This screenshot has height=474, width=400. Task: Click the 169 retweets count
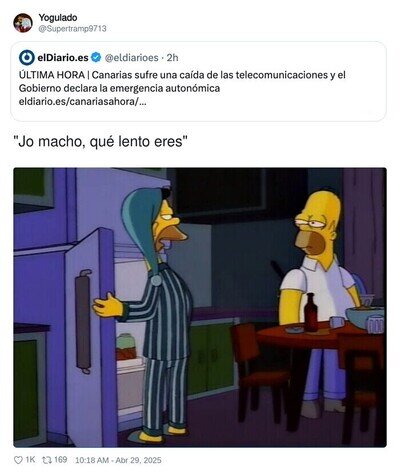(60, 460)
